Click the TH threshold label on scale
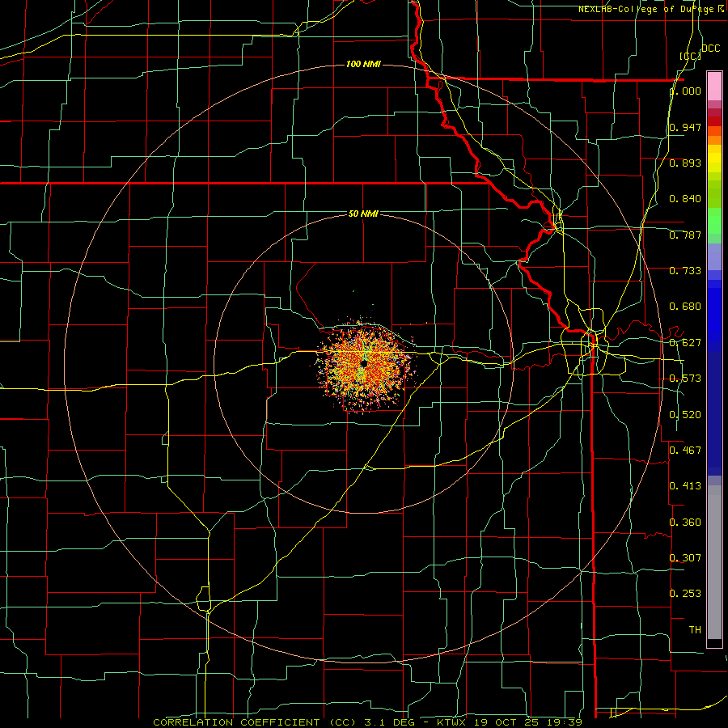The width and height of the screenshot is (728, 728). pos(695,630)
